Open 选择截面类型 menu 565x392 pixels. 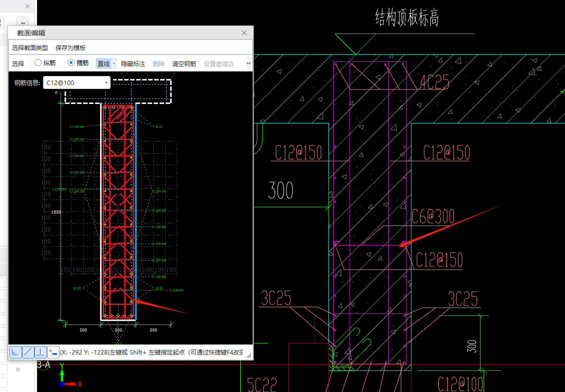pos(30,48)
